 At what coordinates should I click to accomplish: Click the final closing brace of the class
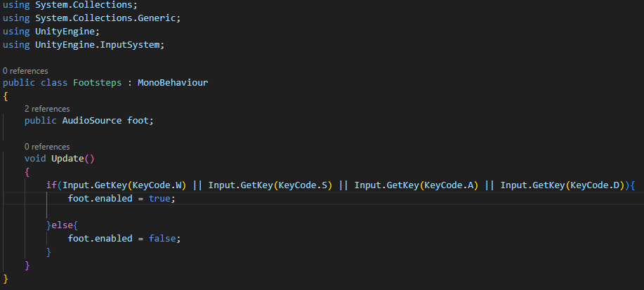[6, 279]
